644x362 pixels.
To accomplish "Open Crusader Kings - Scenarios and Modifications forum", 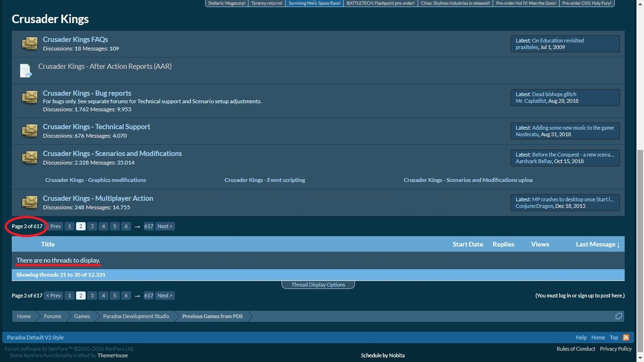I will 112,153.
